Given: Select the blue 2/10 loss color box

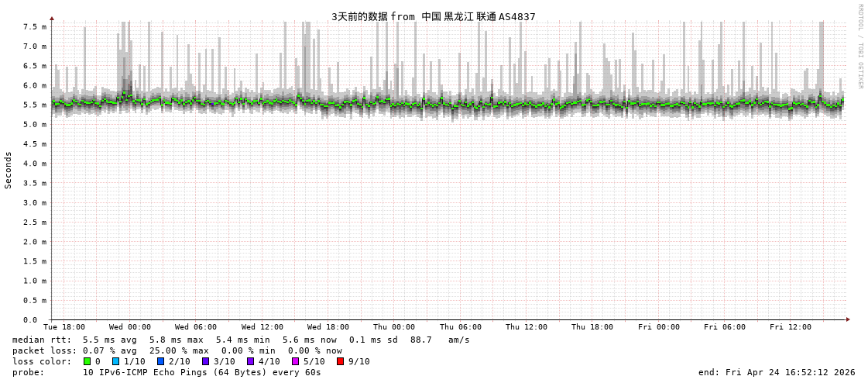Looking at the screenshot, I should click(161, 361).
